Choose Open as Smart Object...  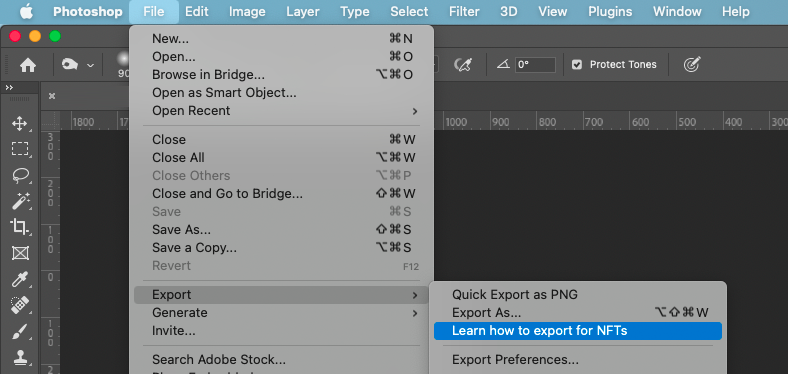281,93
